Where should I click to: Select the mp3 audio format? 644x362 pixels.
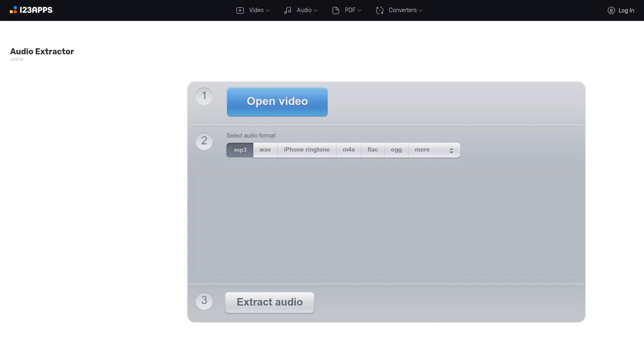[239, 149]
